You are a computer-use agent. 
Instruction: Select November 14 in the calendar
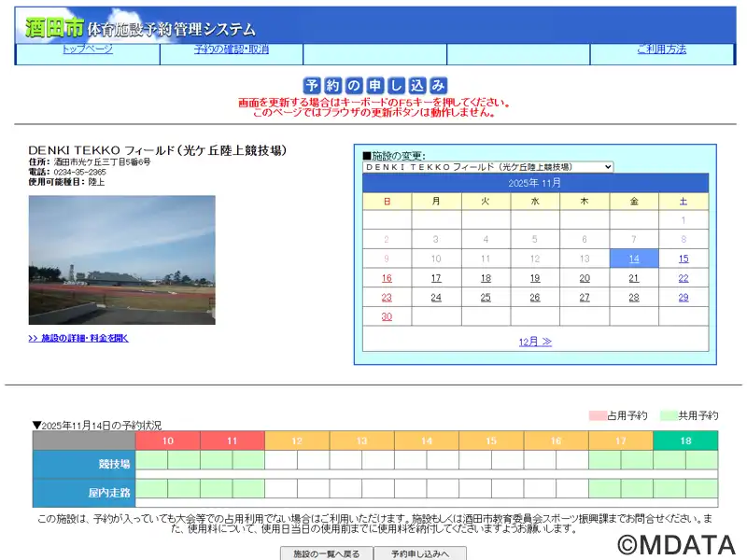[634, 259]
